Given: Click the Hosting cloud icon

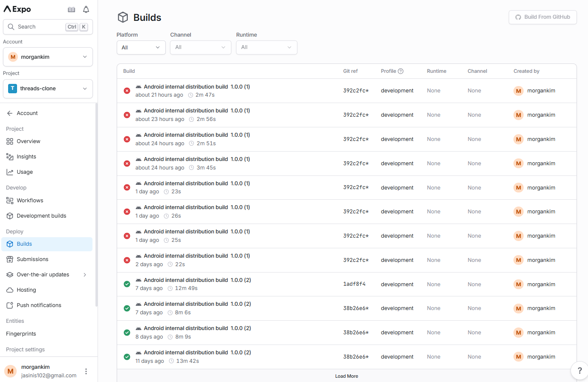Looking at the screenshot, I should (10, 290).
